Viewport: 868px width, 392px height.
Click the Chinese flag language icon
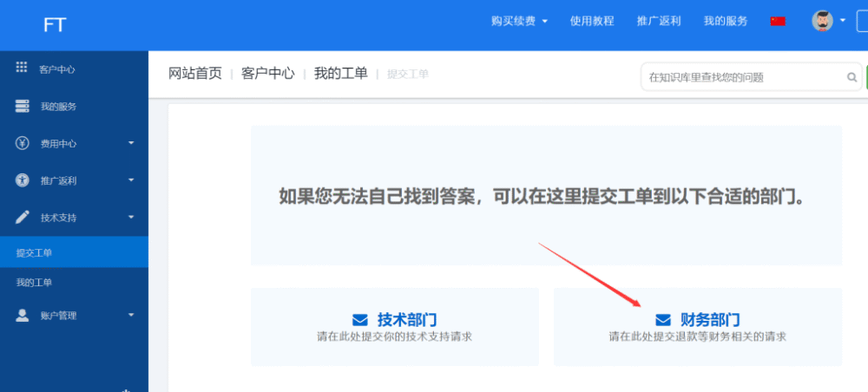click(x=778, y=21)
